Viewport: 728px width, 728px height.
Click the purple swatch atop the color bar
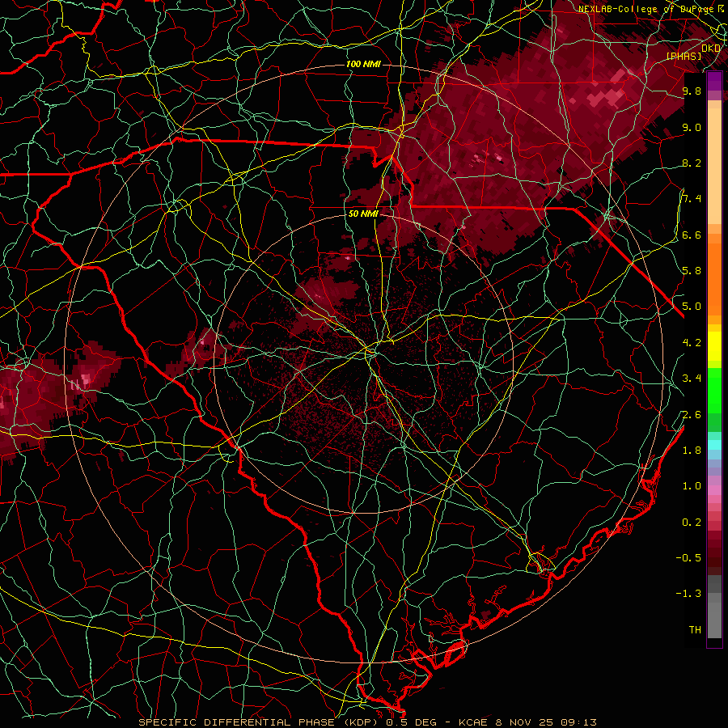pos(714,81)
